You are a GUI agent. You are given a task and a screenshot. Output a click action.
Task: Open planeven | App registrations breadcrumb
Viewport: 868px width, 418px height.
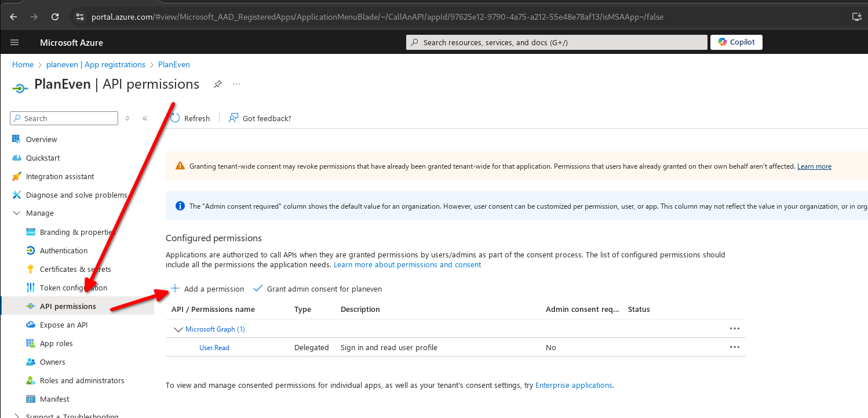(x=96, y=64)
